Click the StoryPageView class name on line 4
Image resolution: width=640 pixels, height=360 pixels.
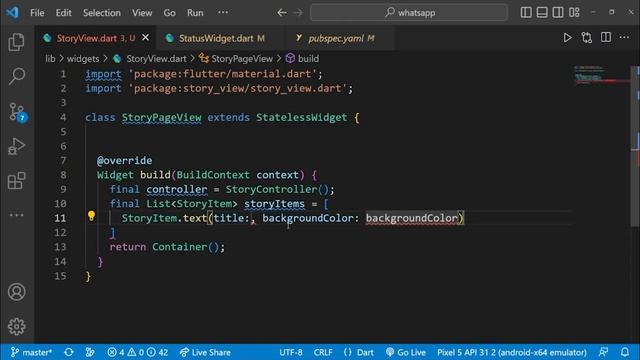(x=161, y=118)
